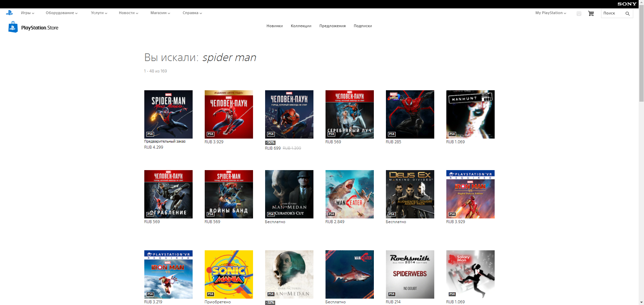Open the Sonic Mania cover

pyautogui.click(x=229, y=274)
